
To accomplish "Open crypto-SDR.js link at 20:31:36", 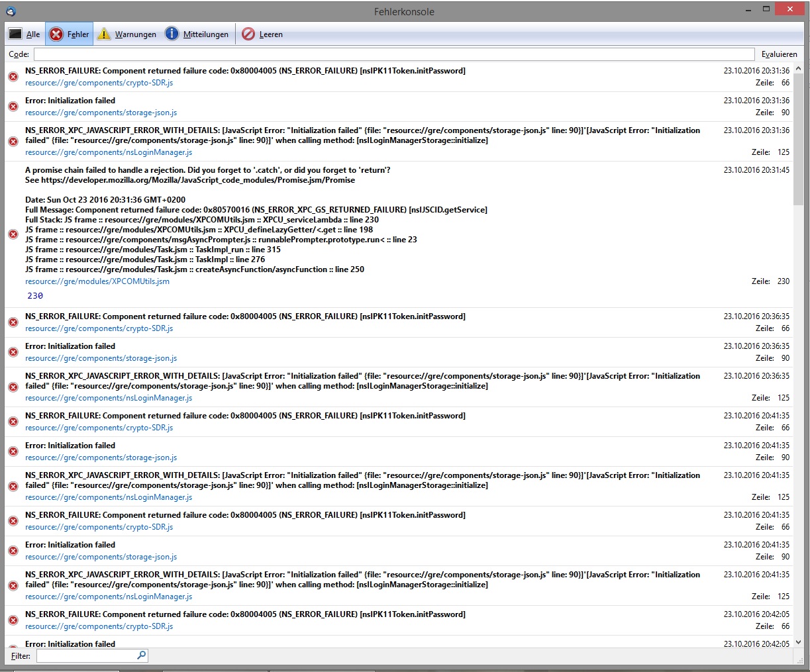I will [99, 83].
